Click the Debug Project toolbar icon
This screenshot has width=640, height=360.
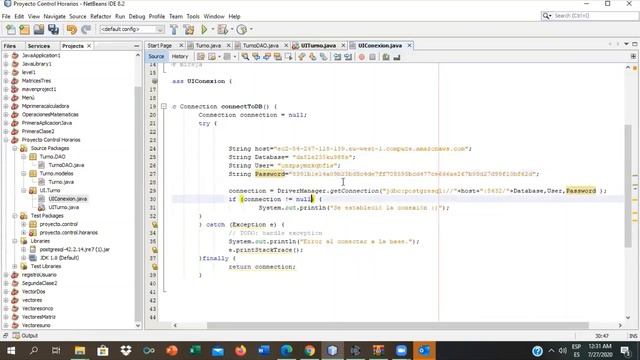(x=222, y=29)
